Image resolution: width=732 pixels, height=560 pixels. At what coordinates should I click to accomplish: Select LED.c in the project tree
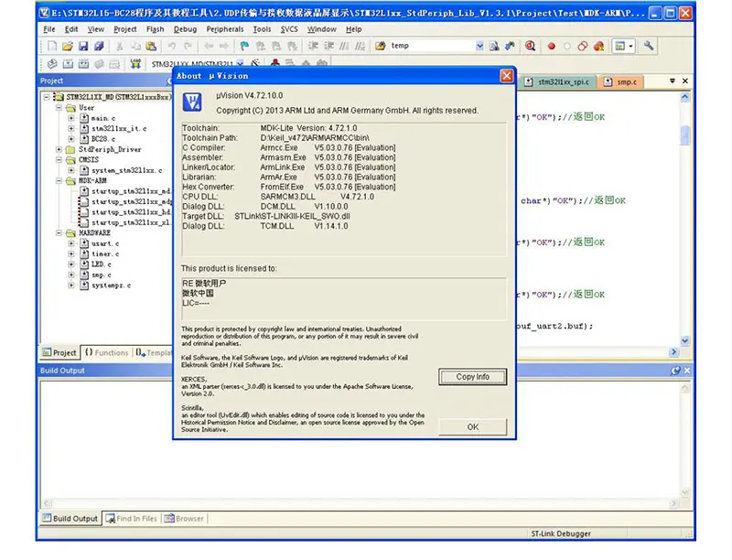pyautogui.click(x=101, y=264)
